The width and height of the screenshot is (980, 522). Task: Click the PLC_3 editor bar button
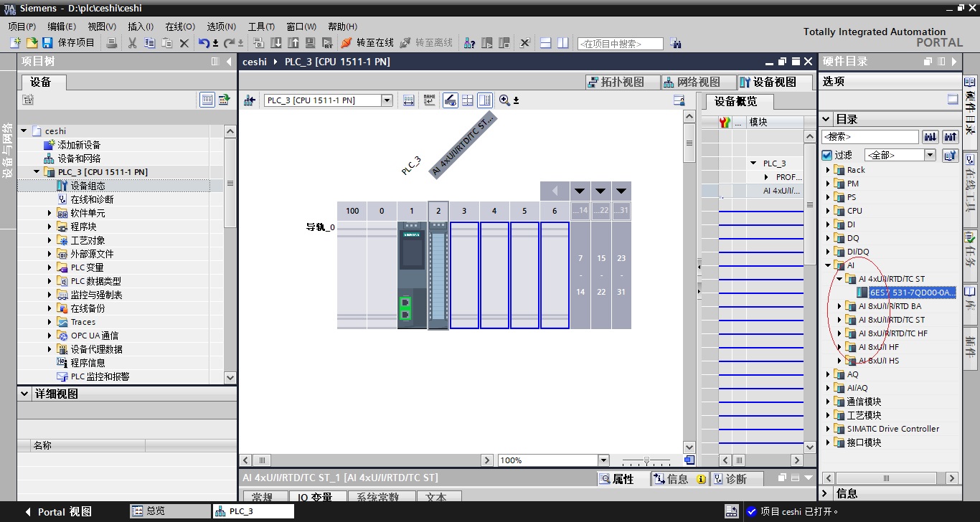coord(253,511)
